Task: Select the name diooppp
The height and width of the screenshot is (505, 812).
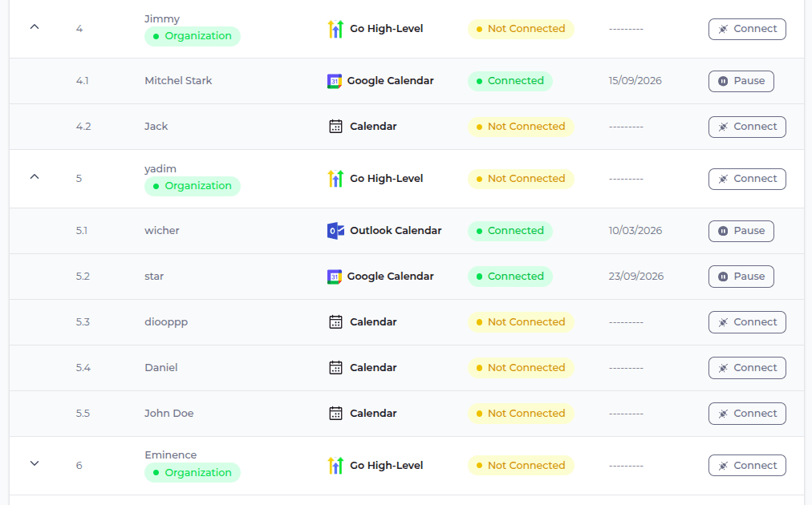Action: coord(166,322)
